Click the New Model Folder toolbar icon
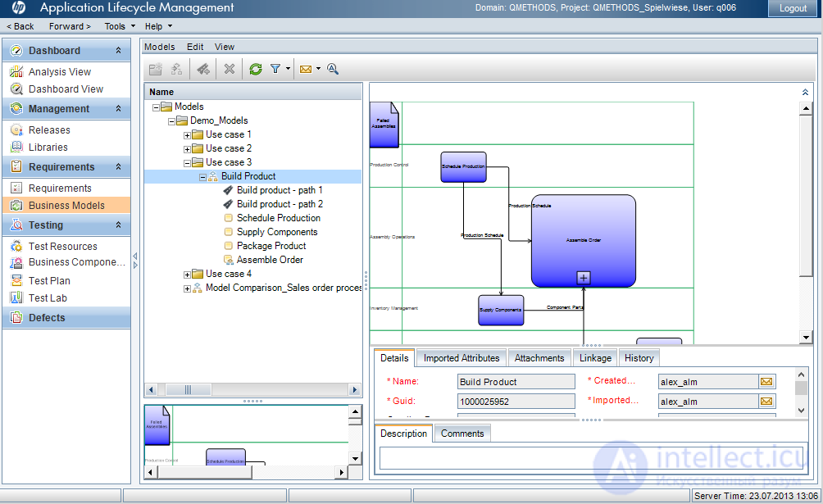 point(156,69)
